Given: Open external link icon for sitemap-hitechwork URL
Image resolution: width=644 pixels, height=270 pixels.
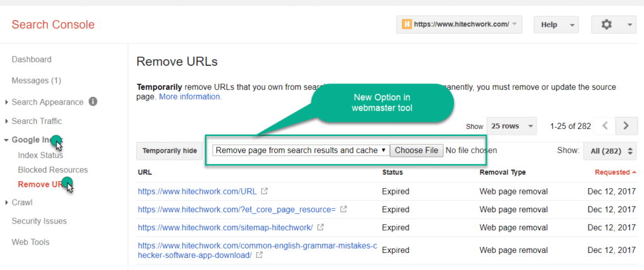Looking at the screenshot, I should pyautogui.click(x=321, y=227).
